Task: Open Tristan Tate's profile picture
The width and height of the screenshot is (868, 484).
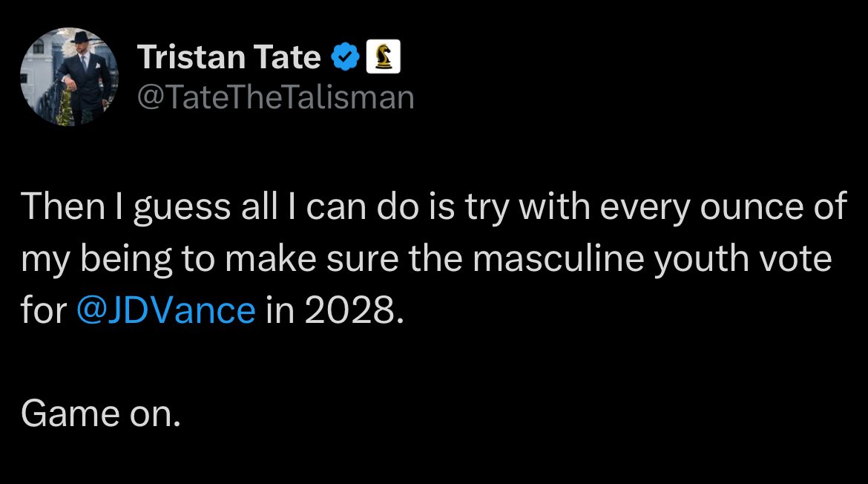Action: pos(68,77)
